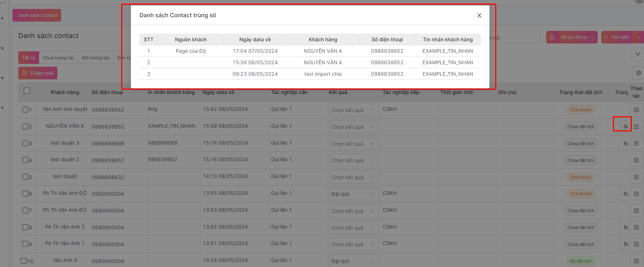Click the table settings gear icon
This screenshot has width=644, height=267.
tap(638, 73)
